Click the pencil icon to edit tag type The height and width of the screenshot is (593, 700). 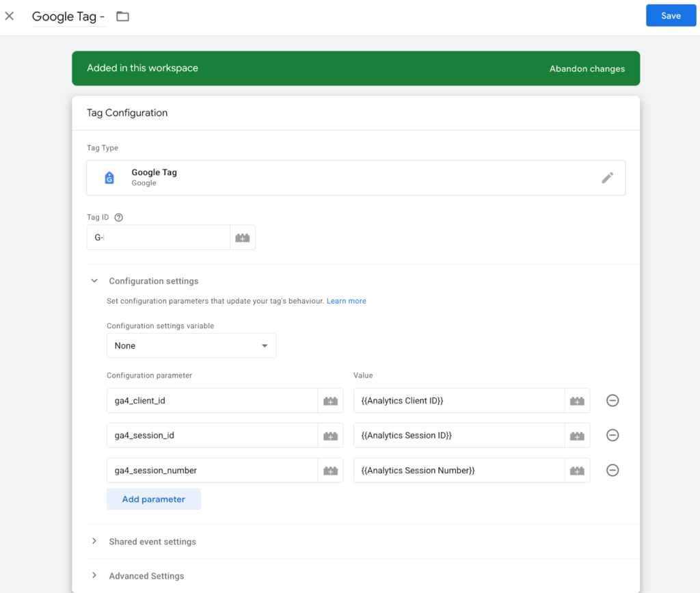click(607, 178)
